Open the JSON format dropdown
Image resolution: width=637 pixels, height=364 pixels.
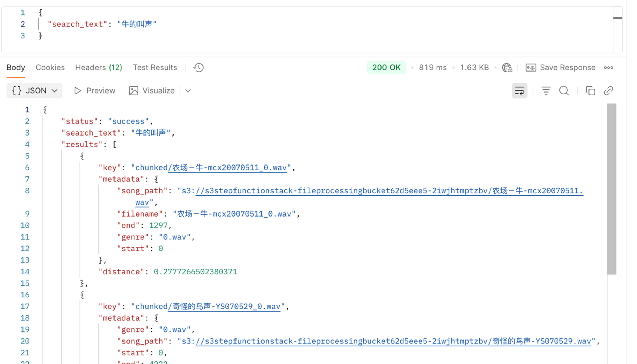click(x=34, y=91)
